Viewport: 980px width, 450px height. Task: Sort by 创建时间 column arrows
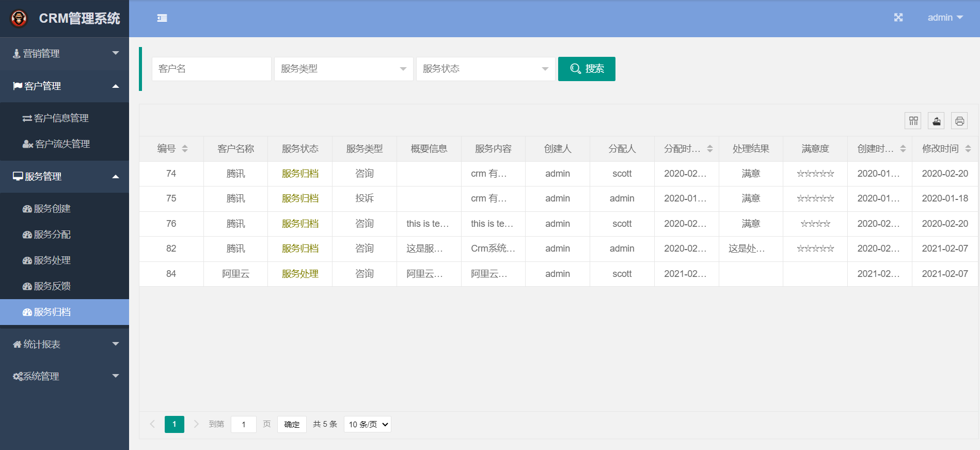click(x=903, y=149)
